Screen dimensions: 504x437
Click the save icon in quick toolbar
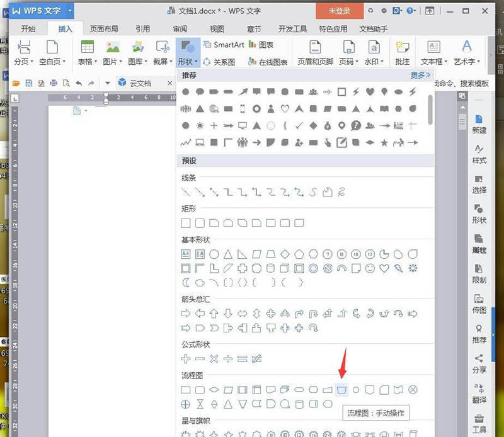tap(28, 84)
